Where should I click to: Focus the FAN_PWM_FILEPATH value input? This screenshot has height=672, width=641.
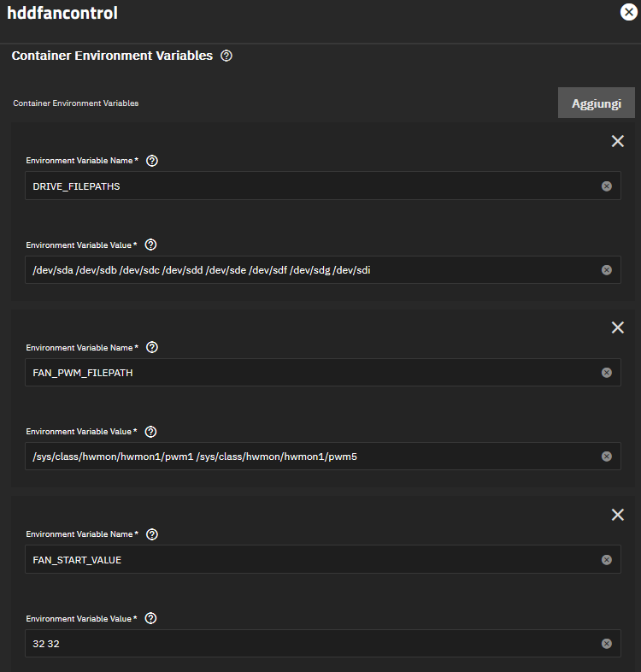click(x=308, y=457)
